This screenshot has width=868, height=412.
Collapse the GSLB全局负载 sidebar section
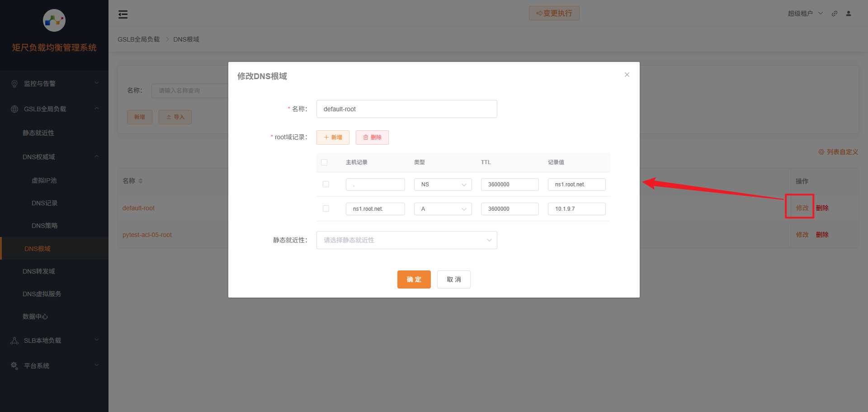click(96, 109)
